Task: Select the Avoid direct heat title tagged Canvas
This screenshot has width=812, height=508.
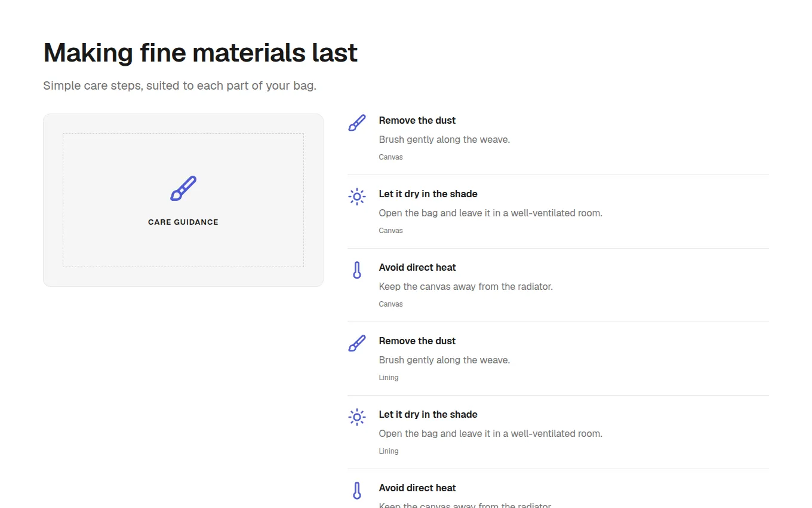Action: (417, 267)
